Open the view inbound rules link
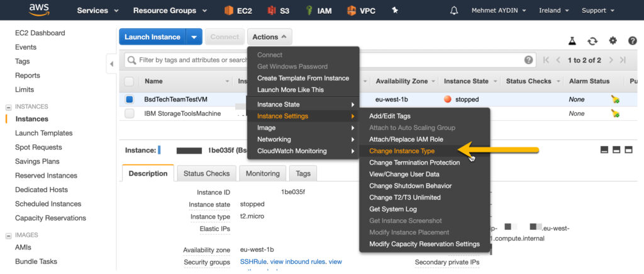The image size is (644, 274). (x=297, y=261)
